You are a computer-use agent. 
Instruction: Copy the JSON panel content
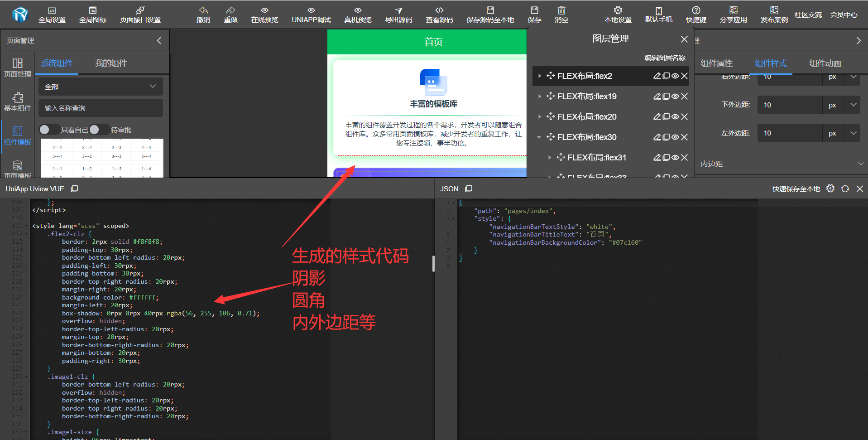[x=469, y=189]
